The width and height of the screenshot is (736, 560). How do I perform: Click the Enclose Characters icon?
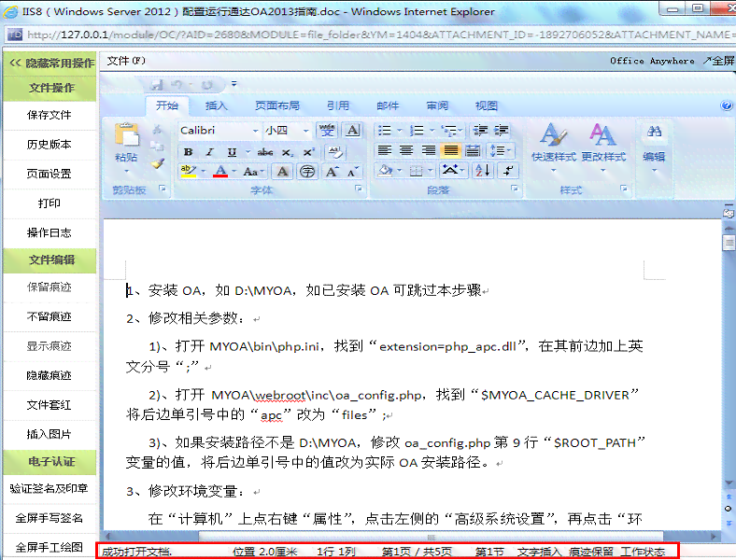(307, 172)
